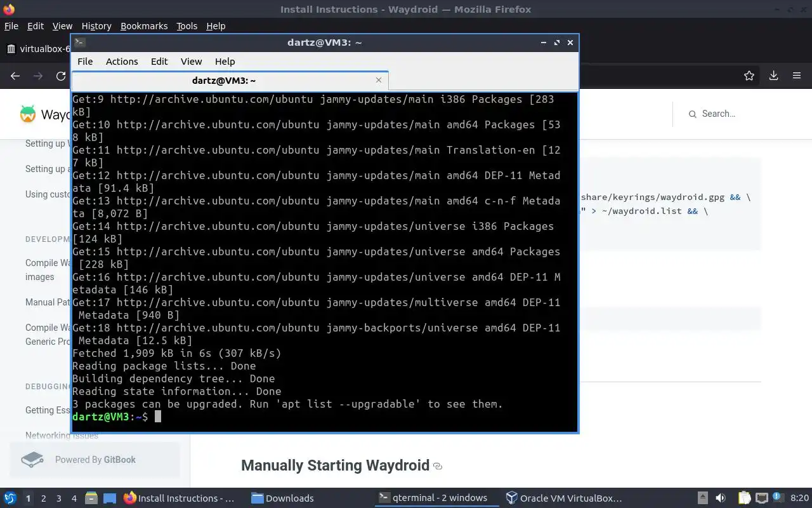Open the Manual Pat… sidebar link
Viewport: 812px width, 508px height.
tap(48, 302)
